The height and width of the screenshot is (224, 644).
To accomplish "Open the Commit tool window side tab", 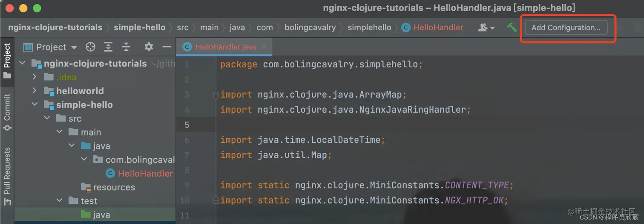I will 7,112.
